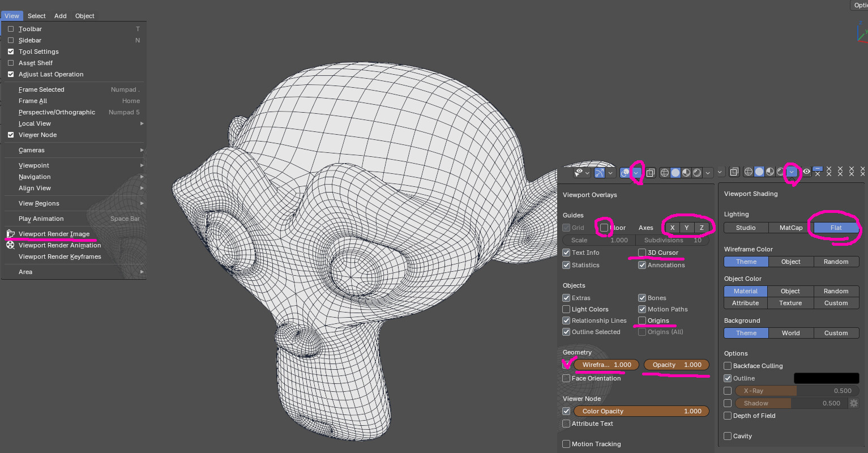Open the gizmo options dropdown arrow

tap(610, 173)
